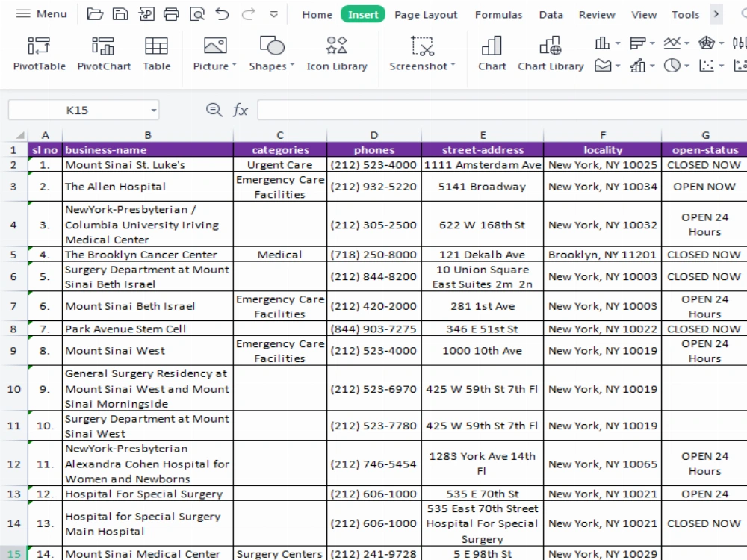747x560 pixels.
Task: Click the Shapes icon
Action: pos(272,46)
